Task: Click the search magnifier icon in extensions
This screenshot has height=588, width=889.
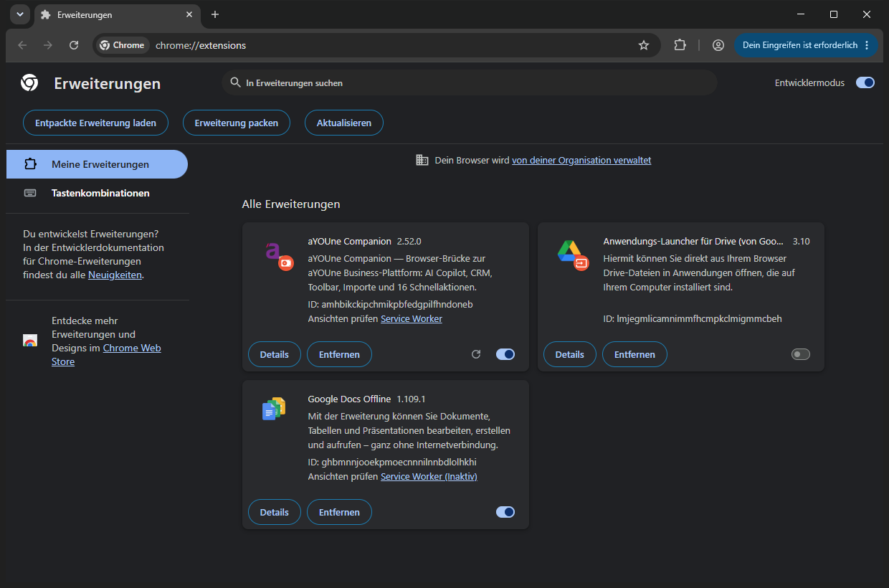Action: (x=235, y=82)
